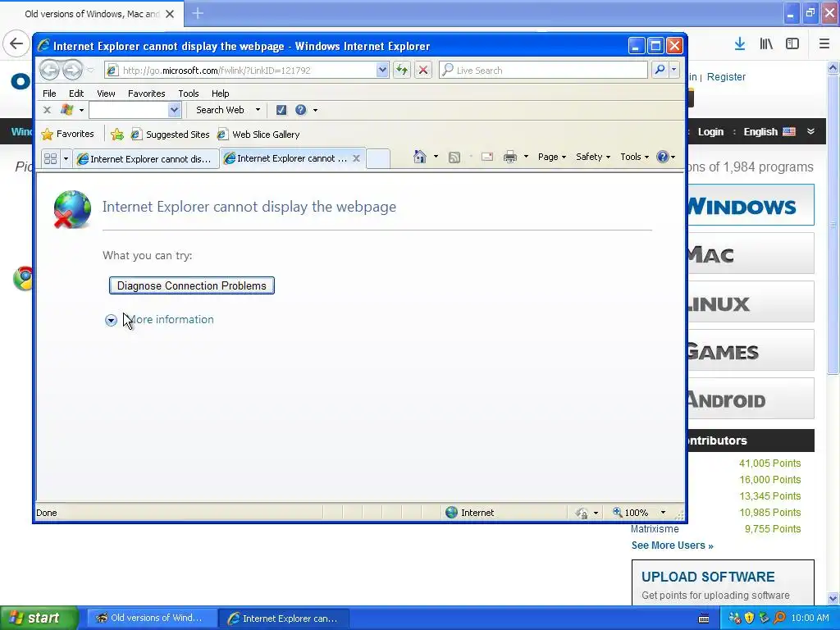The width and height of the screenshot is (840, 630).
Task: Open the address bar URL dropdown
Action: click(x=382, y=70)
